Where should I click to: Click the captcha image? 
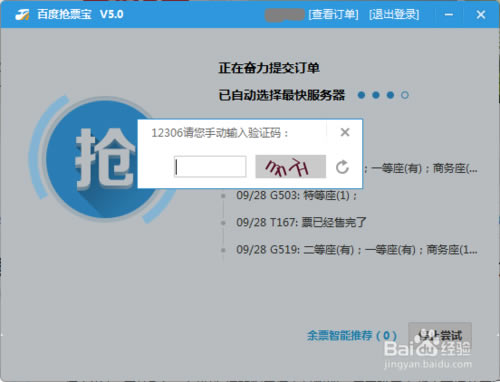tap(290, 167)
